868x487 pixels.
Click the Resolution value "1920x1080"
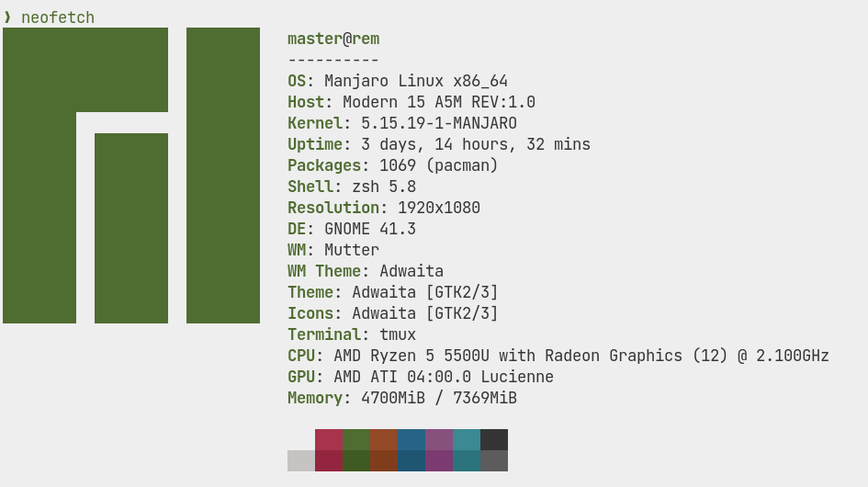(439, 208)
